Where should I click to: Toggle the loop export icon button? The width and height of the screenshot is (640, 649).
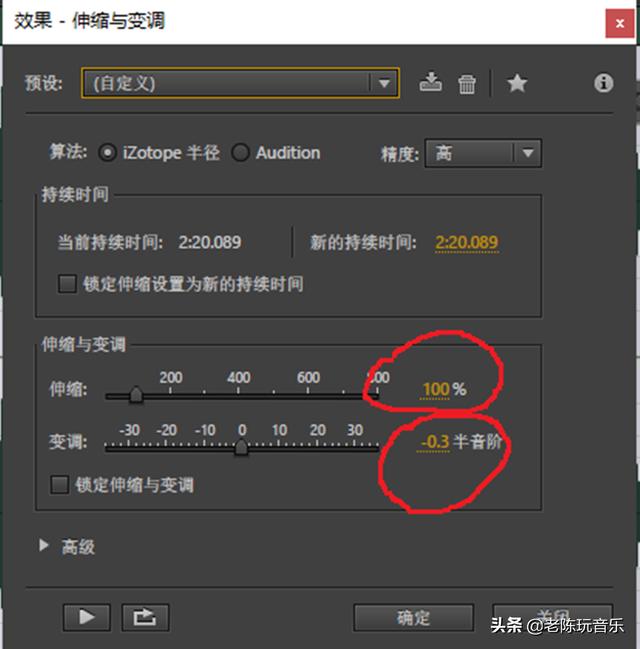(145, 617)
